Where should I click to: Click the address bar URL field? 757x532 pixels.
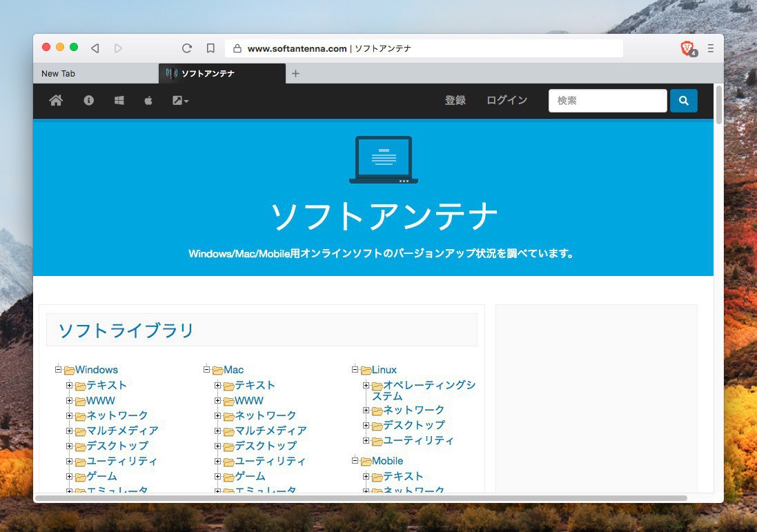424,48
